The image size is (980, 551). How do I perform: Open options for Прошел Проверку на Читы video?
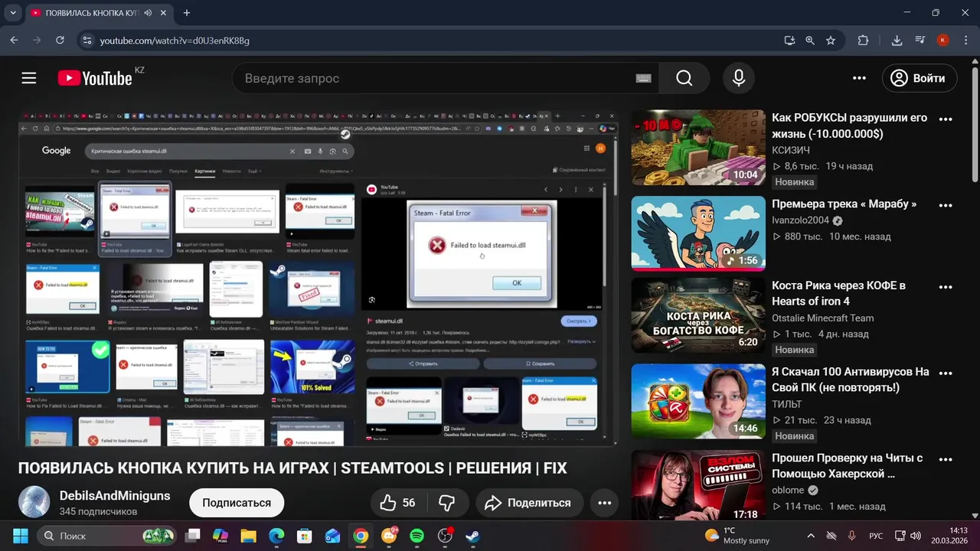946,459
